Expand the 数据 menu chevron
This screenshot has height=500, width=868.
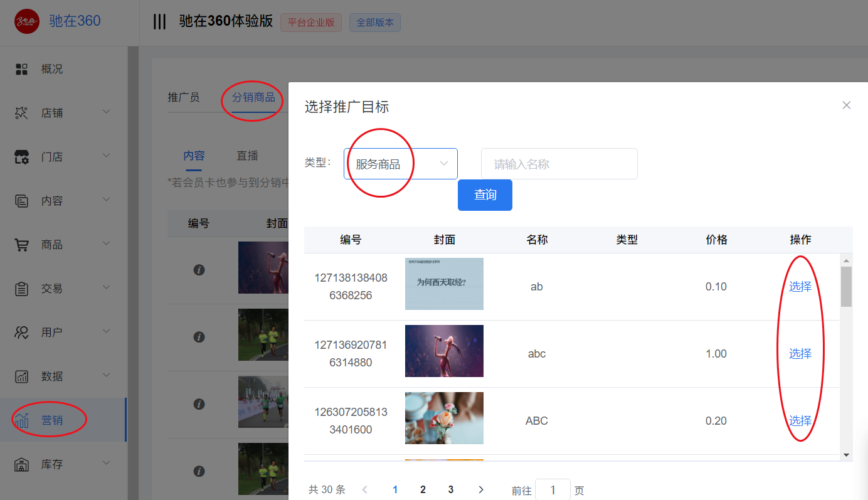(107, 375)
